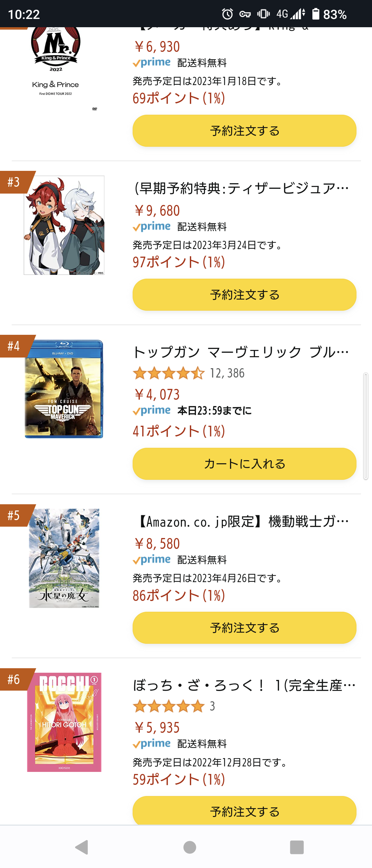Tap the #3 rank badge

coord(14,182)
